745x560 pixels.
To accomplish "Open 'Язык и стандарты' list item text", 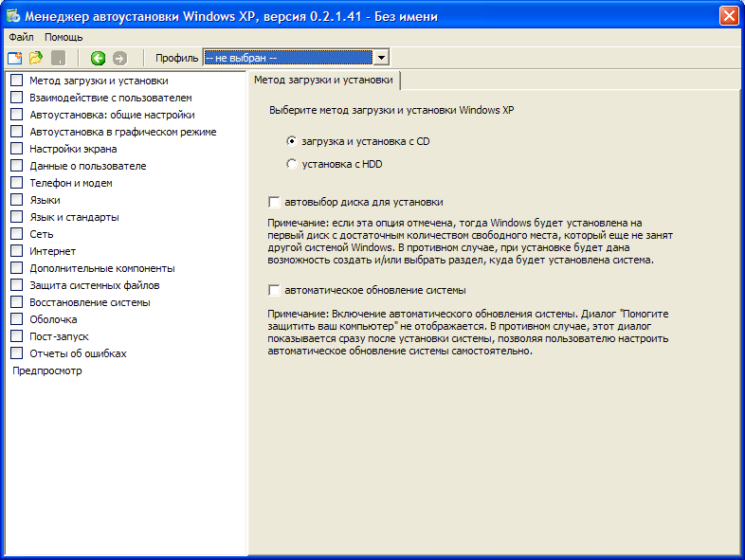I will click(x=74, y=218).
